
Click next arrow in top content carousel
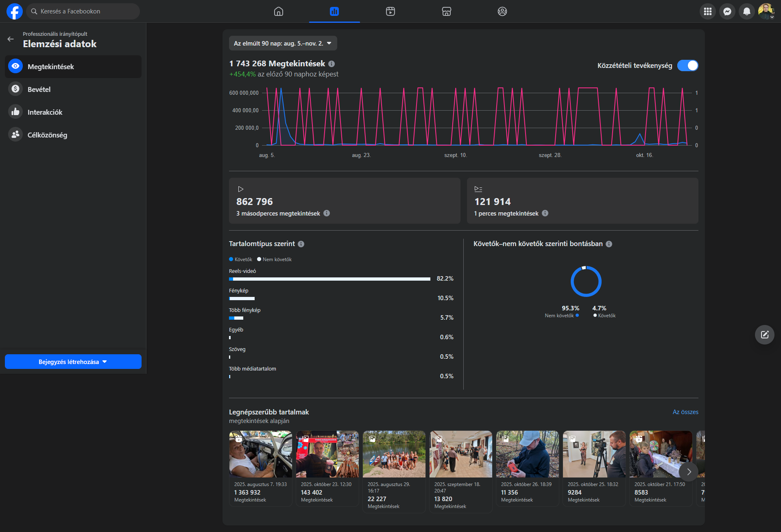[689, 472]
